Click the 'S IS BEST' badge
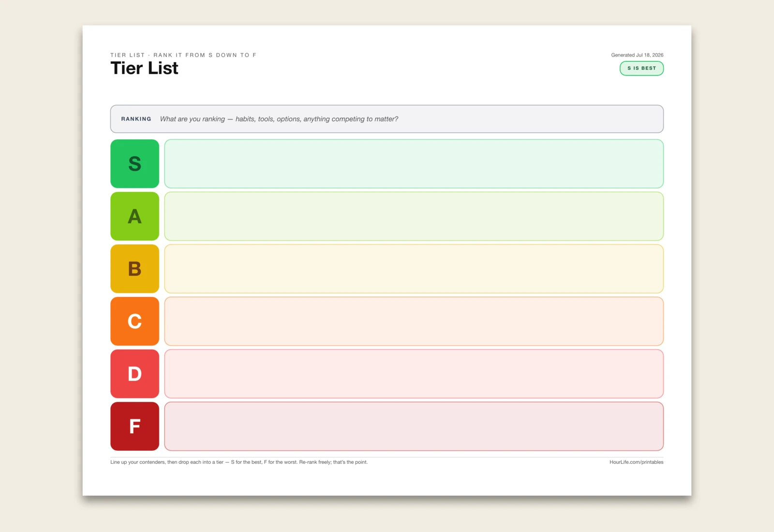The image size is (774, 532). (641, 68)
